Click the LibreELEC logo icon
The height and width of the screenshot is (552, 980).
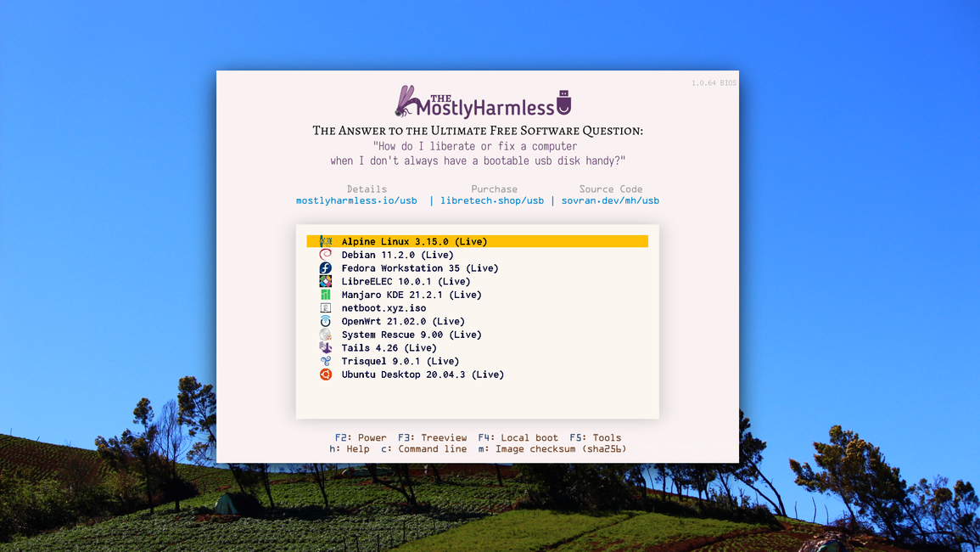click(326, 282)
